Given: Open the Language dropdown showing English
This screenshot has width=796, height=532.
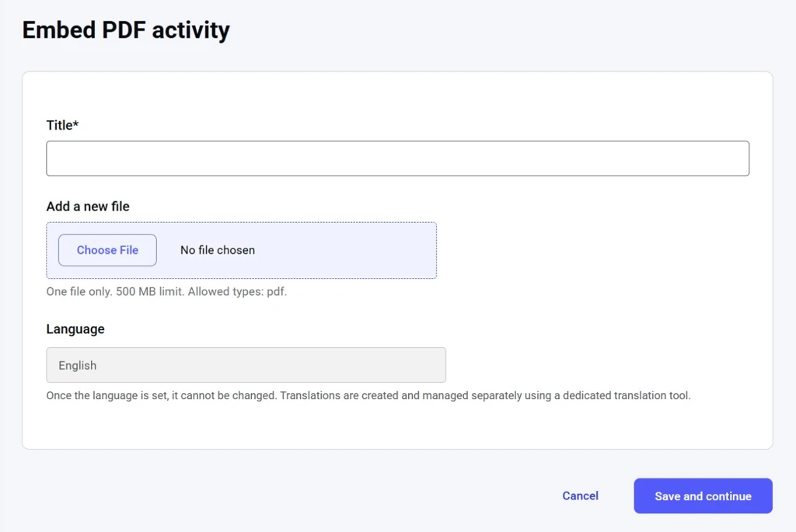Looking at the screenshot, I should click(x=246, y=365).
